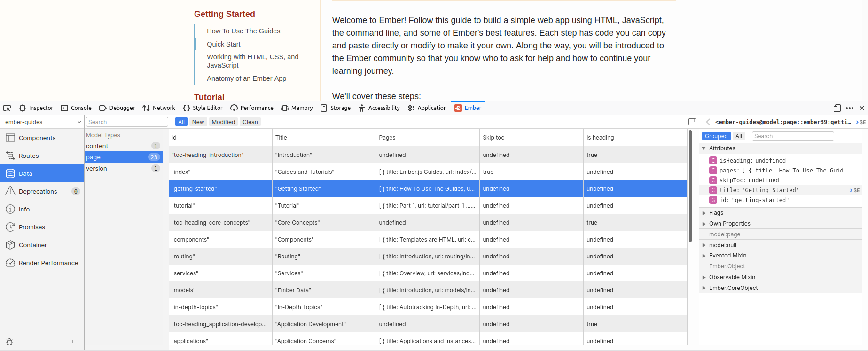Open the Container section

coord(42,245)
